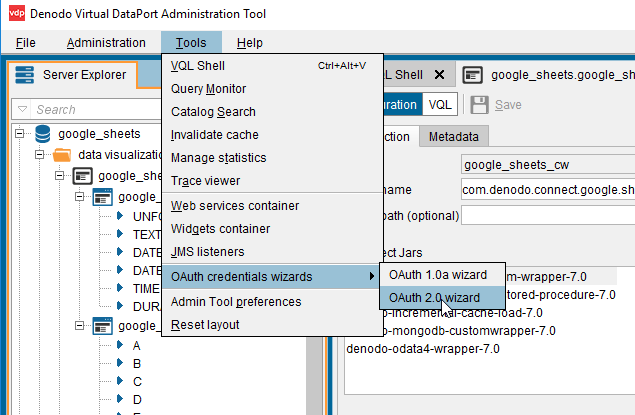Image resolution: width=635 pixels, height=415 pixels.
Task: Click the field arrow icon beside A
Action: click(x=120, y=345)
